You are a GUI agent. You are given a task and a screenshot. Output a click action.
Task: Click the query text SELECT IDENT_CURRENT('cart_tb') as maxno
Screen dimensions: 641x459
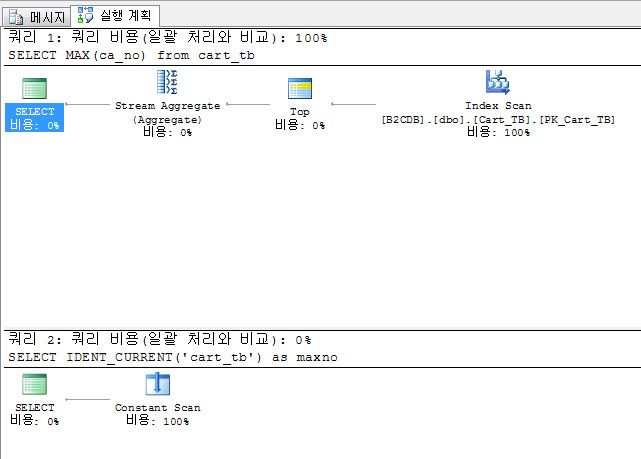[x=173, y=357]
